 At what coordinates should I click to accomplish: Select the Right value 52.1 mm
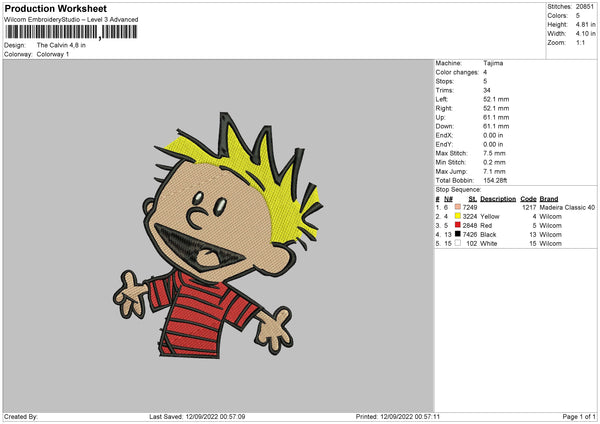pyautogui.click(x=496, y=109)
